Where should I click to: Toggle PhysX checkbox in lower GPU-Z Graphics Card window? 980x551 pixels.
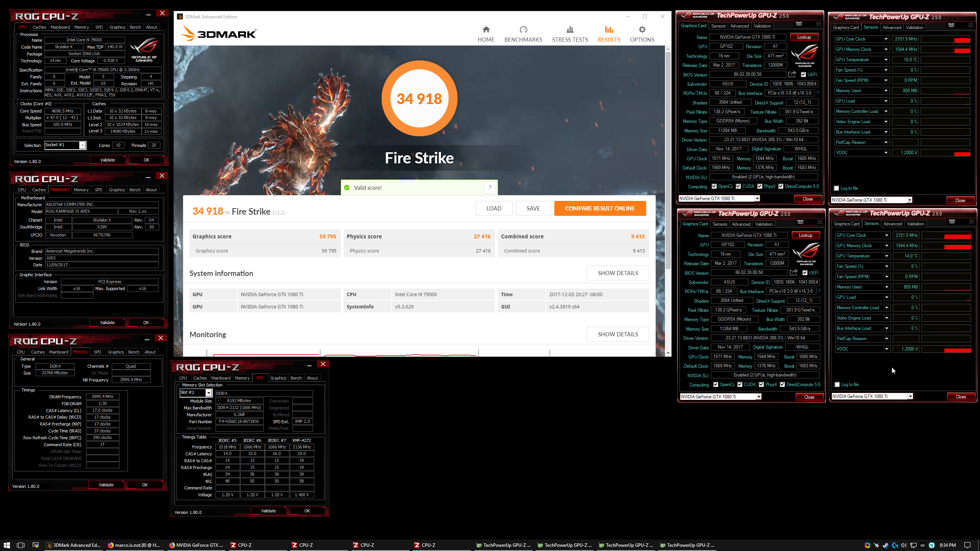point(761,385)
